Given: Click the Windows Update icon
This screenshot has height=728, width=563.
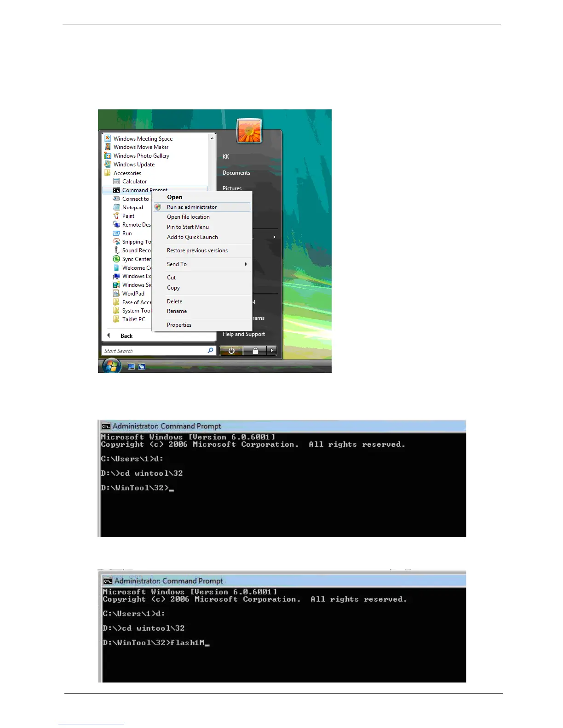Looking at the screenshot, I should tap(108, 165).
